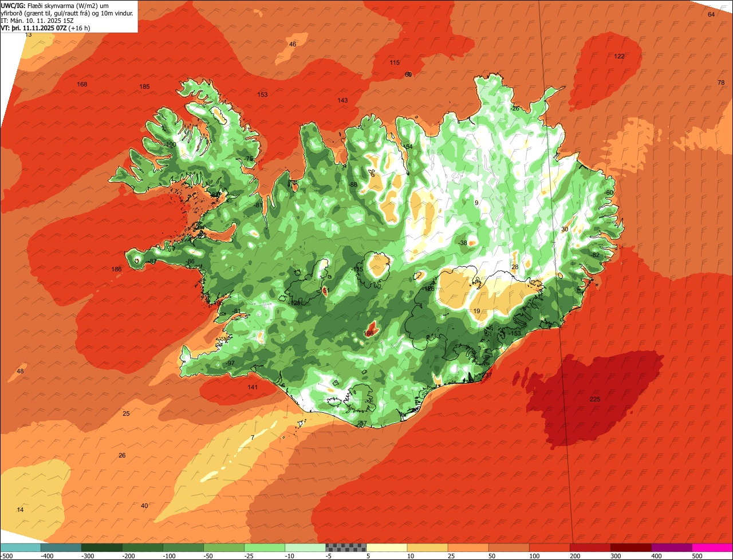
Task: Click the line mentioning "10m vindur"
Action: click(67, 13)
